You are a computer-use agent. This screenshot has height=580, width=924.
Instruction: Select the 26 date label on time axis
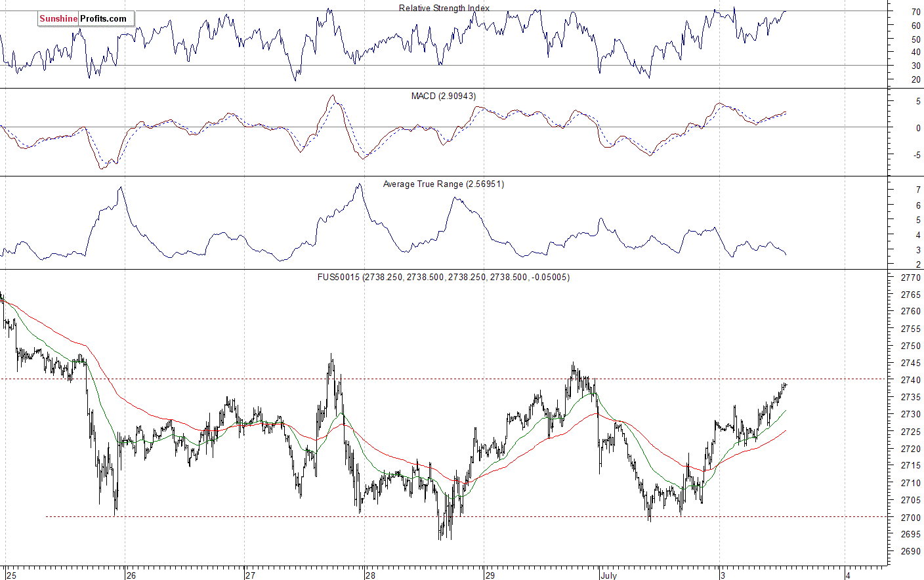[x=131, y=575]
